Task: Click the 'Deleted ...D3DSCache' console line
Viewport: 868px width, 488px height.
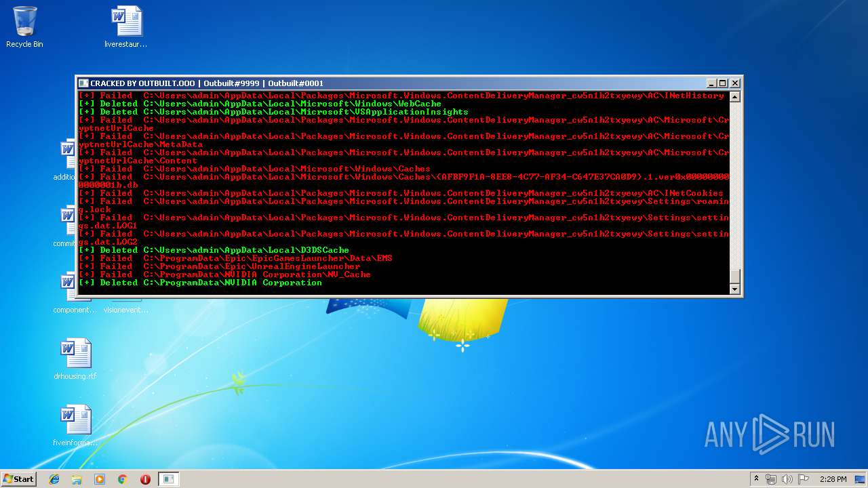Action: pyautogui.click(x=214, y=250)
